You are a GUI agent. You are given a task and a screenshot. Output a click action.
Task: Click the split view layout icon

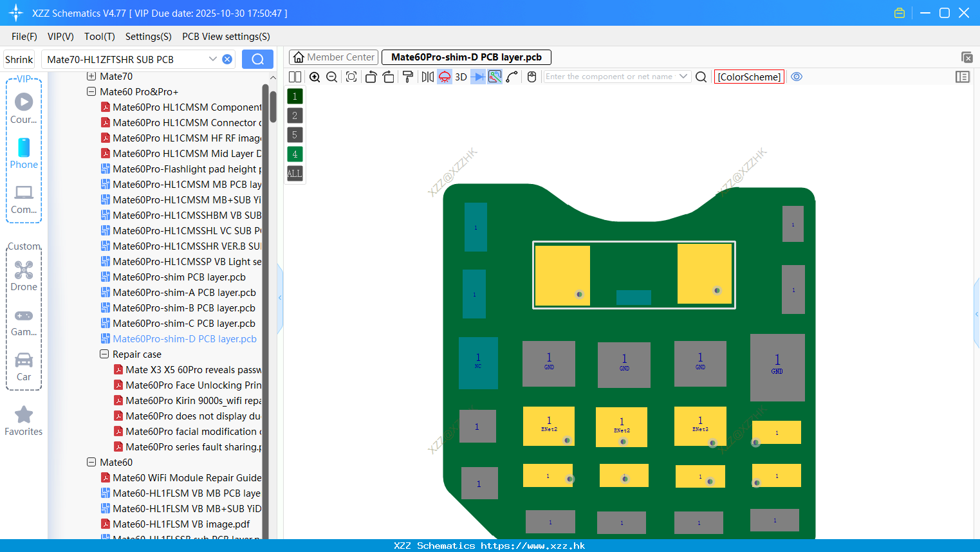click(295, 77)
